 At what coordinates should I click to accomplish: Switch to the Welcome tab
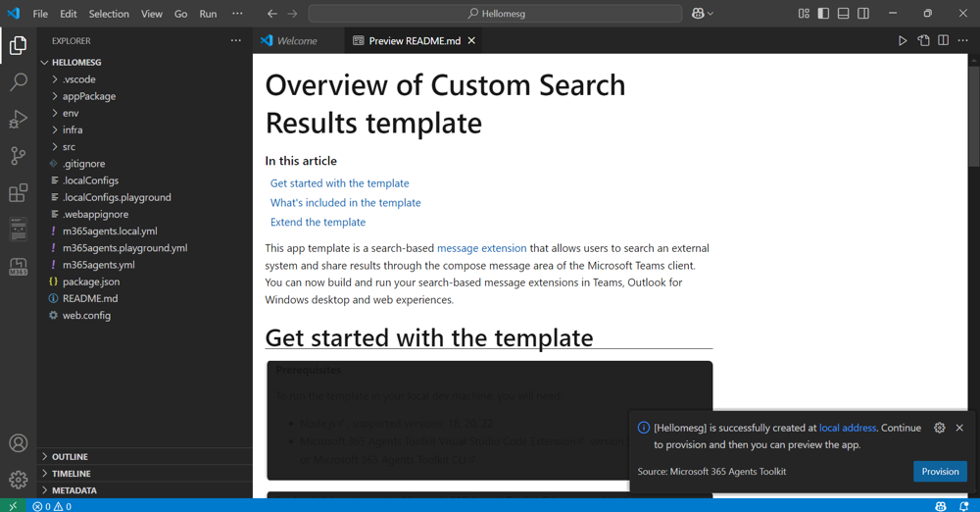(298, 40)
